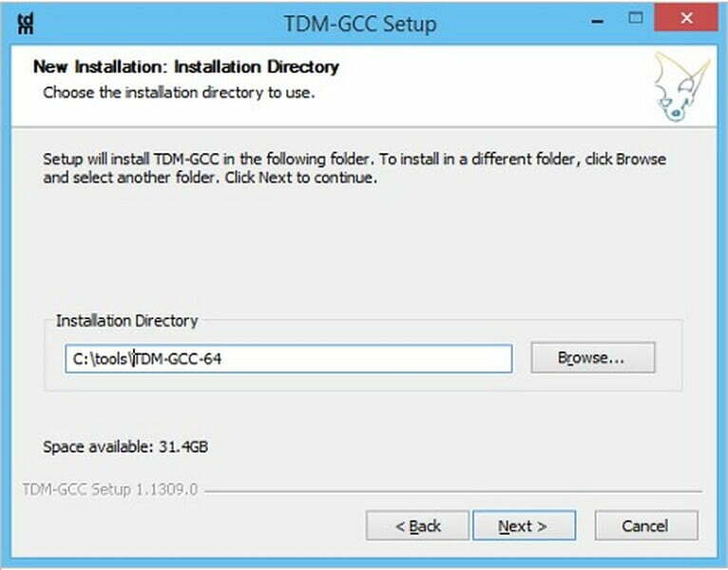Click the 'New Installation: Installation Directory' heading

[x=186, y=66]
